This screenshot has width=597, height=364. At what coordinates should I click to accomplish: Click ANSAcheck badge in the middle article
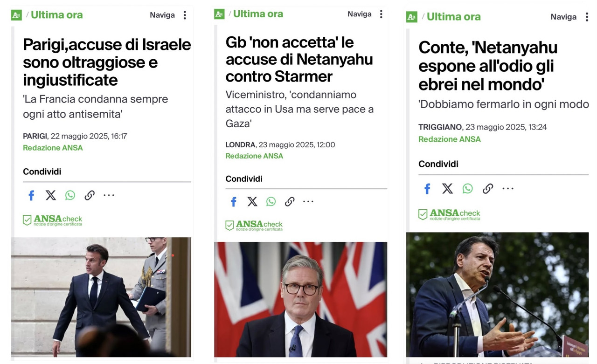pos(254,226)
